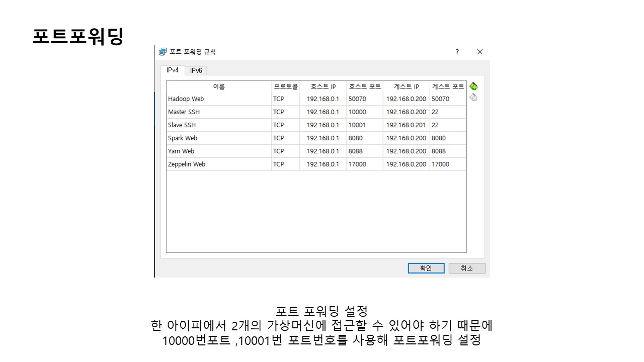Click host IP 192.168.0.1 of Hadoop Web

tap(323, 99)
